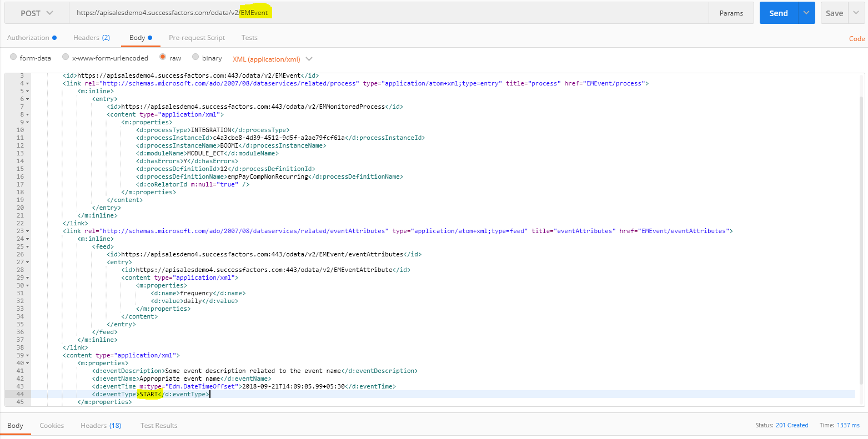The image size is (868, 439).
Task: Open the Test Results tab
Action: tap(159, 426)
